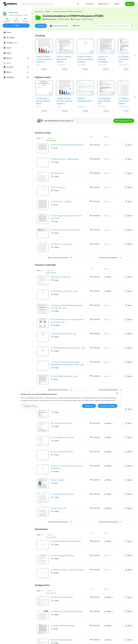Save Module 5 Knowledge Check in Highest rated
Screen dimensions: 138x644
coord(85,111)
